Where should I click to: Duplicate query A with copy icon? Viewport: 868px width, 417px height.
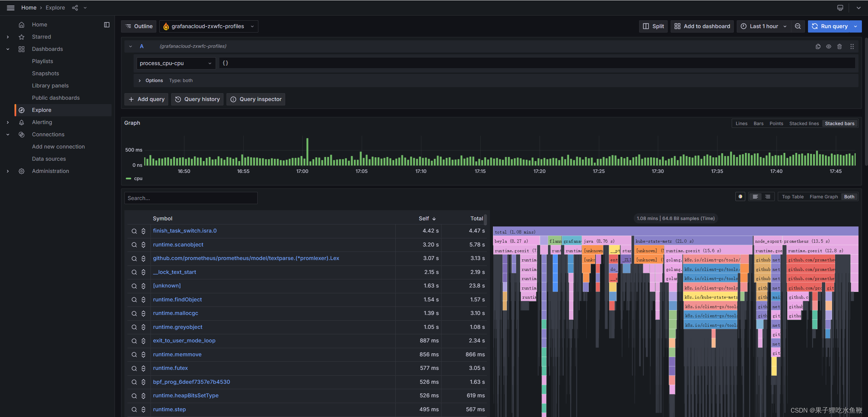(x=818, y=46)
